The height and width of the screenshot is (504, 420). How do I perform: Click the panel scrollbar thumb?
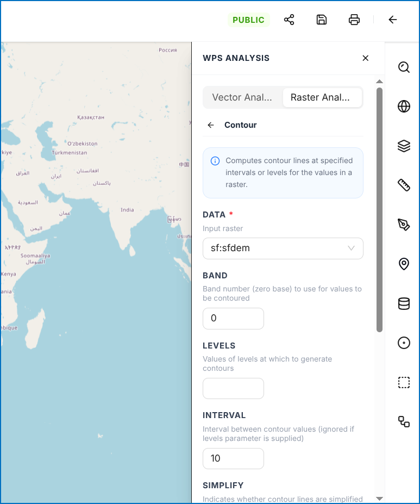(x=380, y=209)
